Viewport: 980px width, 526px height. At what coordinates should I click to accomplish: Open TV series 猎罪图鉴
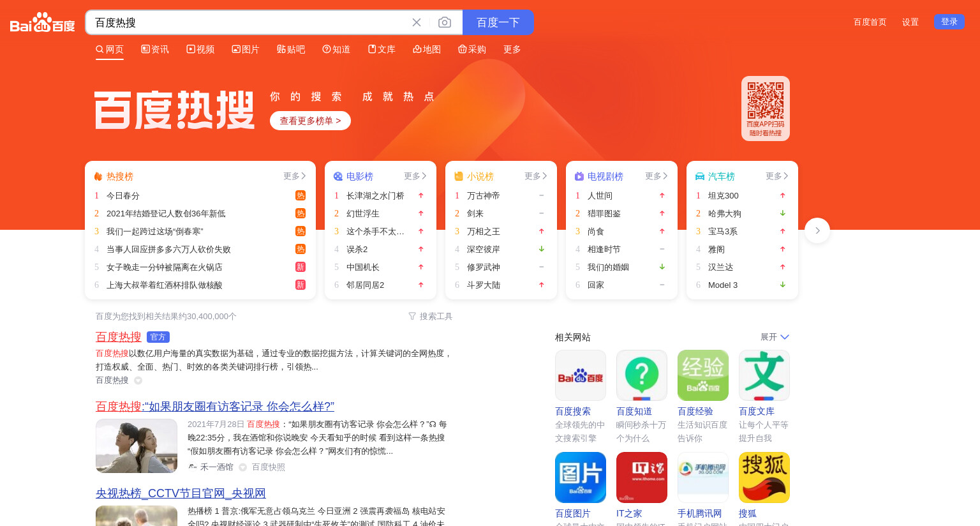coord(604,213)
